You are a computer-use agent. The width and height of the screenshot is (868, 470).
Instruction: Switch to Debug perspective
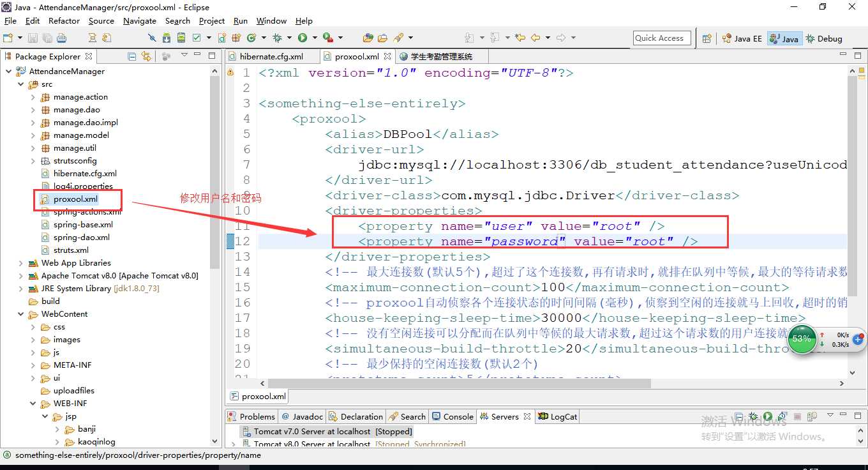click(824, 38)
